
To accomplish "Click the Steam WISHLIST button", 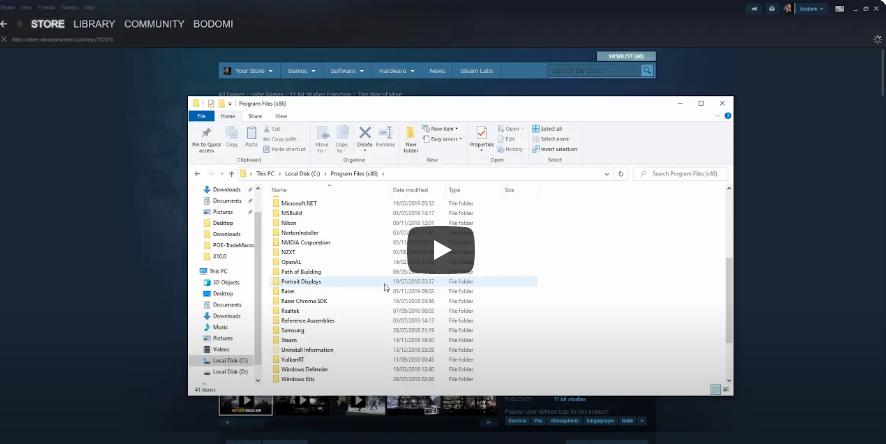I will coord(626,56).
